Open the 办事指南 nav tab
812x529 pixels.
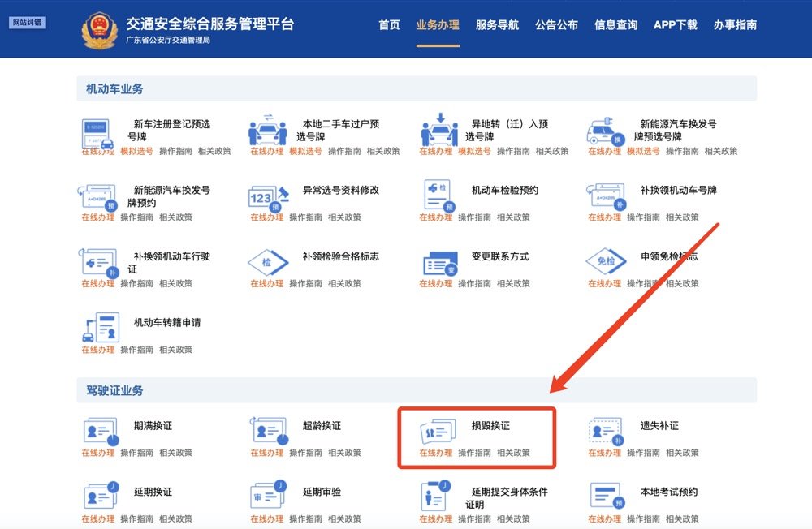[x=736, y=25]
